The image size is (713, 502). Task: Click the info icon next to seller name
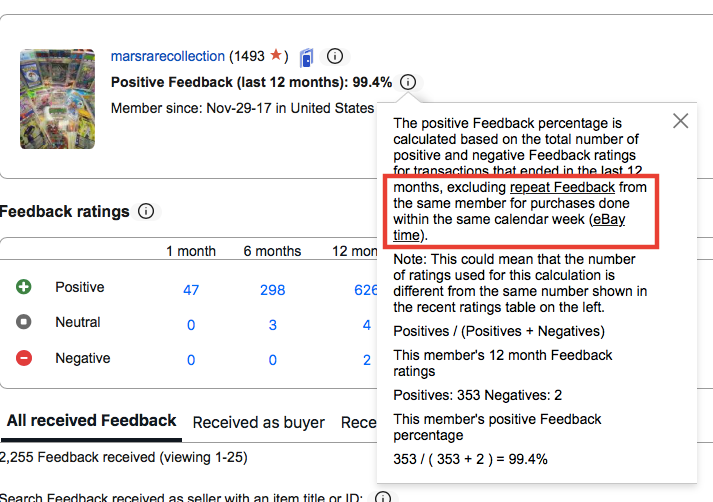[335, 56]
